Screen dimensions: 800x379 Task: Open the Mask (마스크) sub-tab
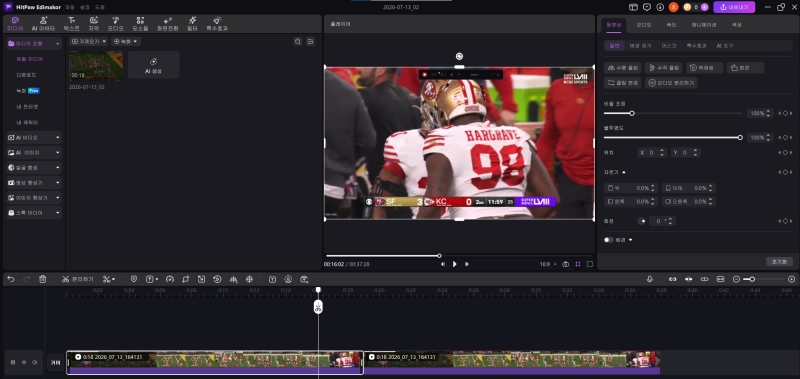point(669,45)
